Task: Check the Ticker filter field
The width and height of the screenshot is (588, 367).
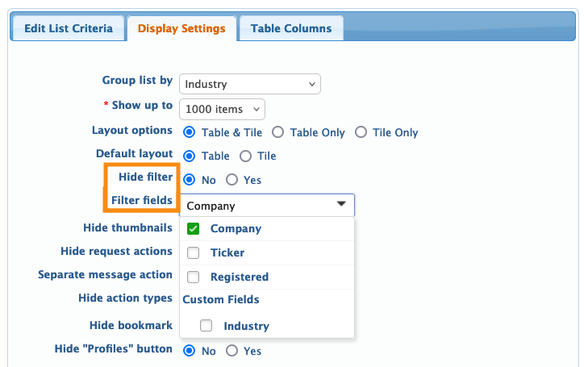Action: coord(194,253)
